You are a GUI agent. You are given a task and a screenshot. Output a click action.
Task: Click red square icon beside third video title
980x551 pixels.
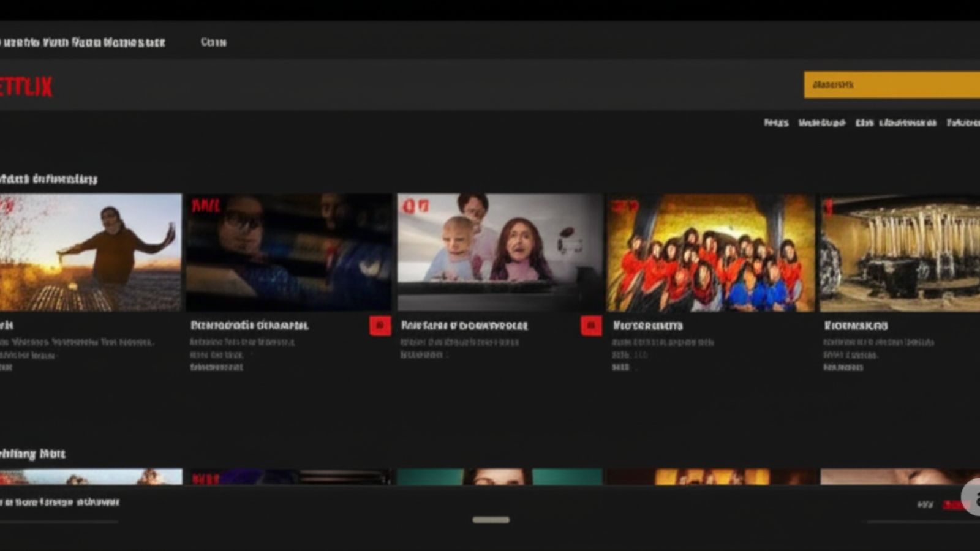click(590, 326)
